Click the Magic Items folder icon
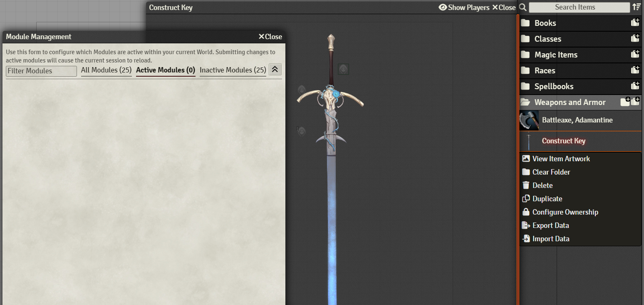The height and width of the screenshot is (305, 644). click(x=526, y=55)
